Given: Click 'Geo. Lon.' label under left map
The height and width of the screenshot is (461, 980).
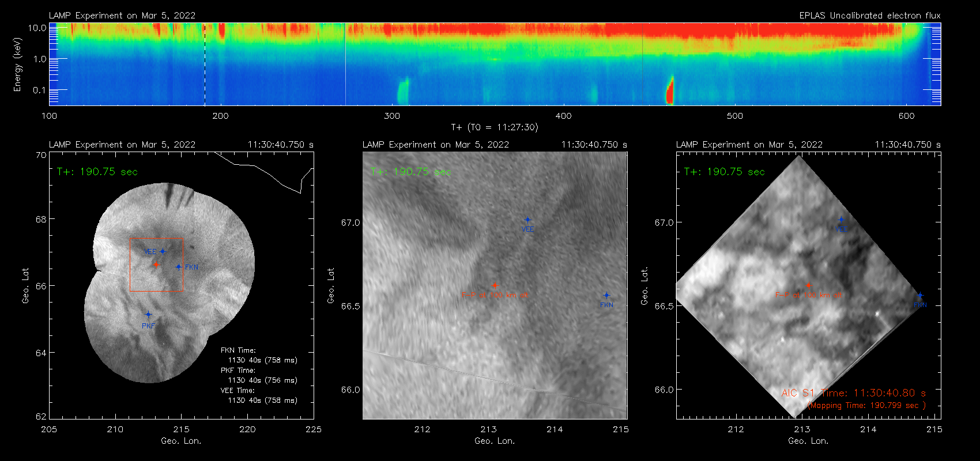Looking at the screenshot, I should point(181,441).
